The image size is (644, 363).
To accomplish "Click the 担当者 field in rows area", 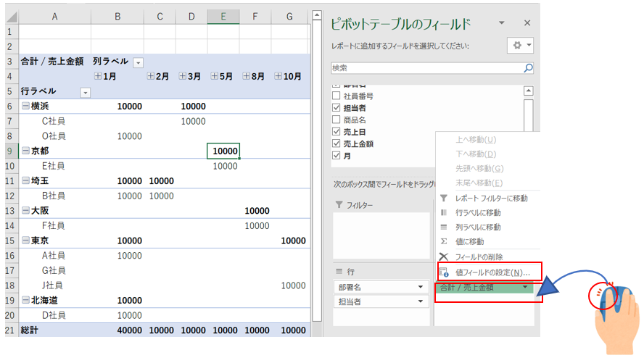I will click(x=373, y=301).
